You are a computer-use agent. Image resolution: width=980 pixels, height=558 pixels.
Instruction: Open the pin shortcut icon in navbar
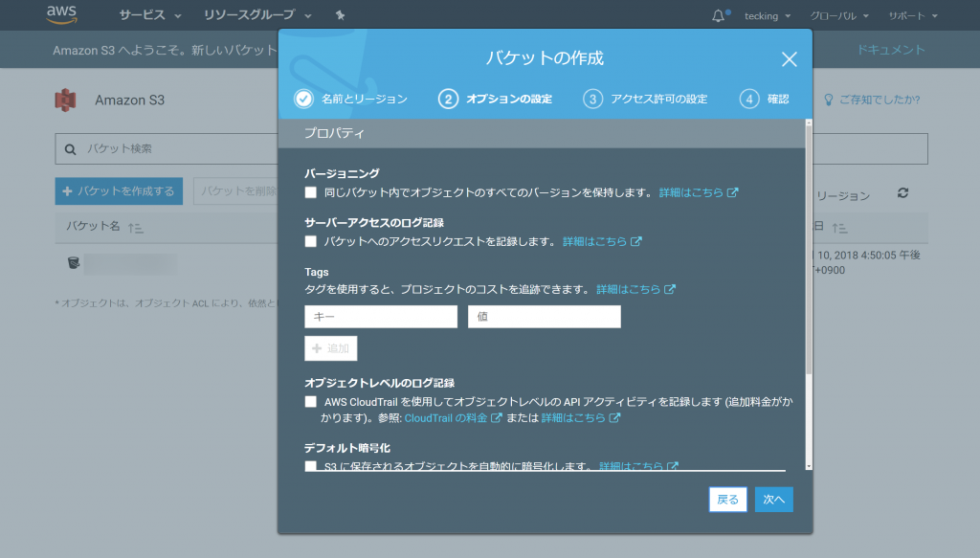point(340,15)
